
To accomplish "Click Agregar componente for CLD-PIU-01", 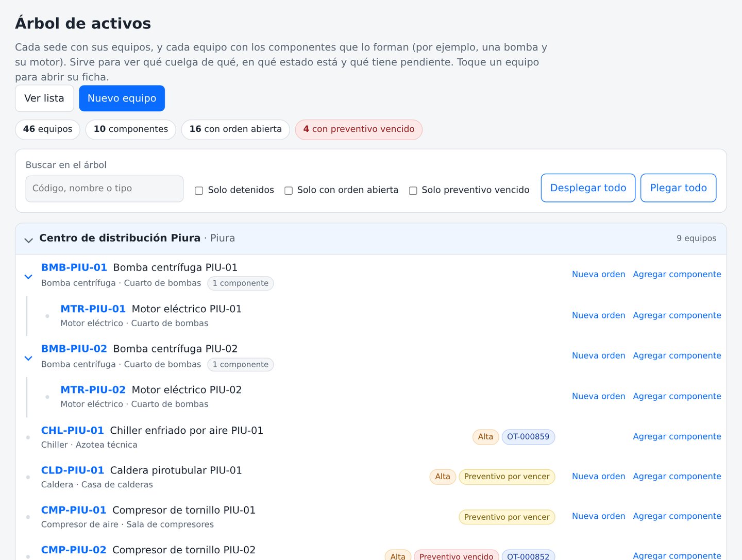I will point(677,477).
